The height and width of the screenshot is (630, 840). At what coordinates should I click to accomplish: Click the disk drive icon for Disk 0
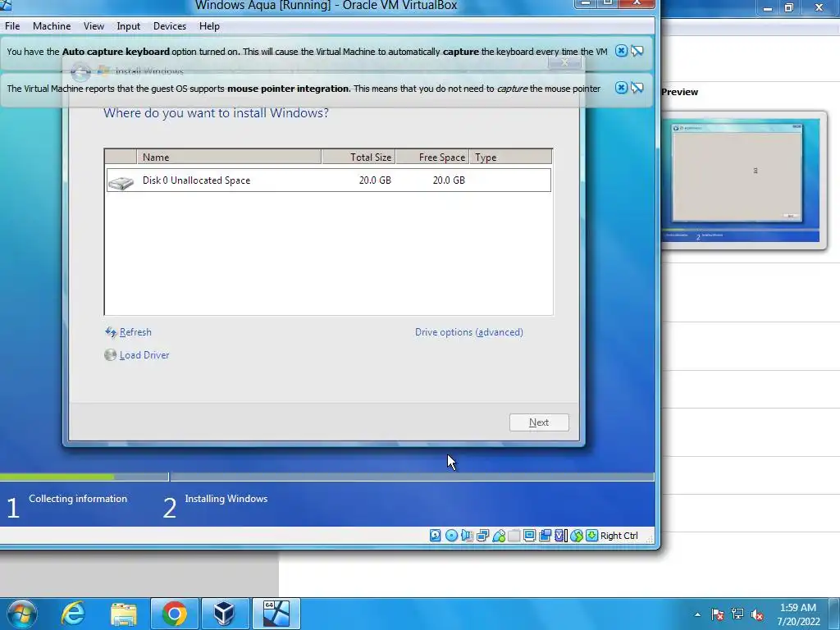tap(121, 182)
